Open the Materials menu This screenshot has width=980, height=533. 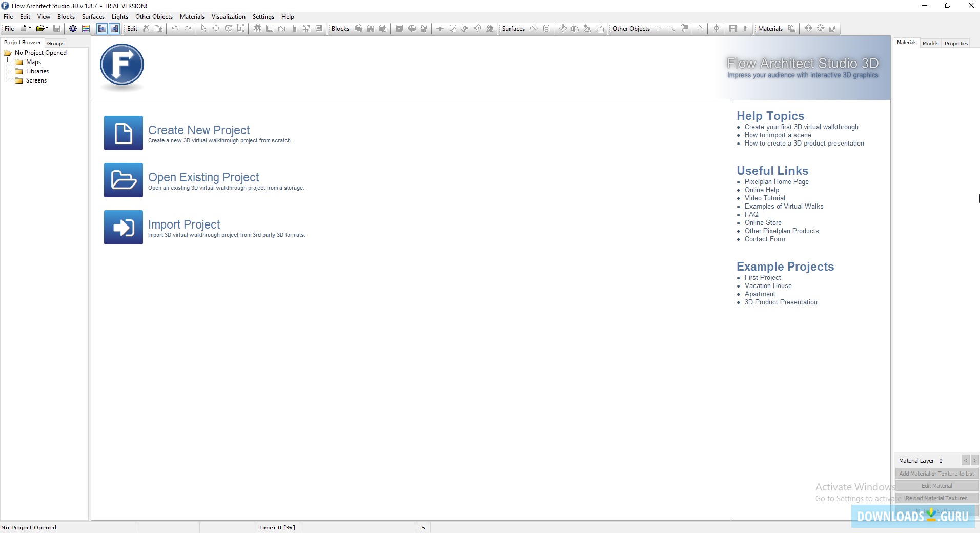[x=192, y=16]
